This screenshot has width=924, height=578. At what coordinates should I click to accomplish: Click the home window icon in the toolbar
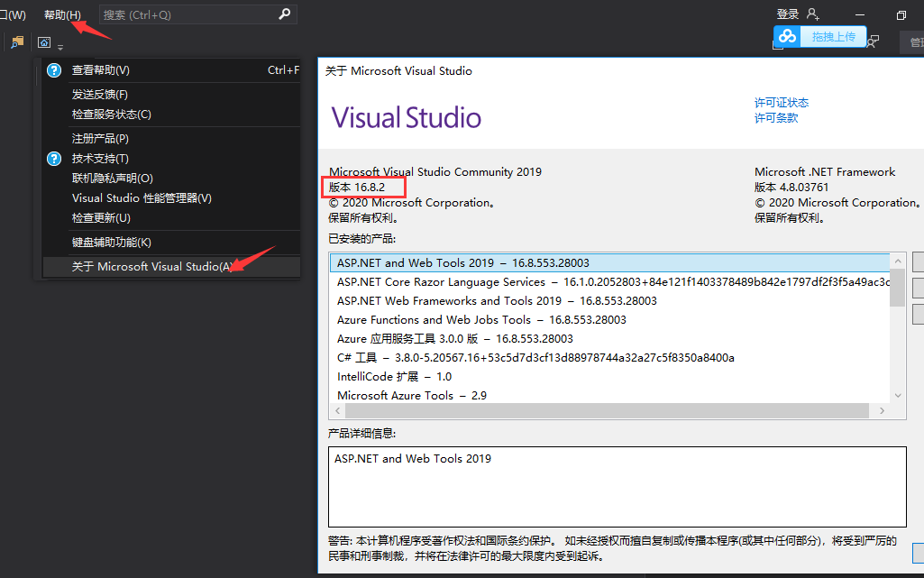click(43, 42)
